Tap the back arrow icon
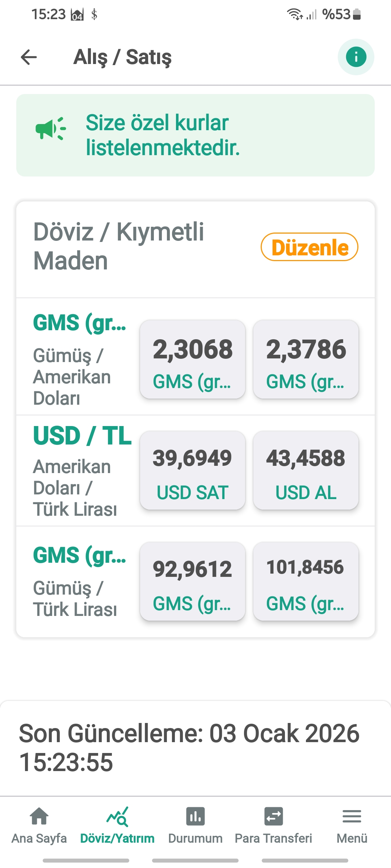This screenshot has width=391, height=868. 29,57
